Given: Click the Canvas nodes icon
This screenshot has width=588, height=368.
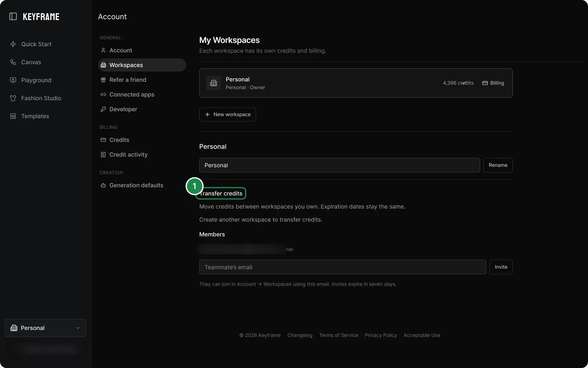Looking at the screenshot, I should [x=13, y=62].
